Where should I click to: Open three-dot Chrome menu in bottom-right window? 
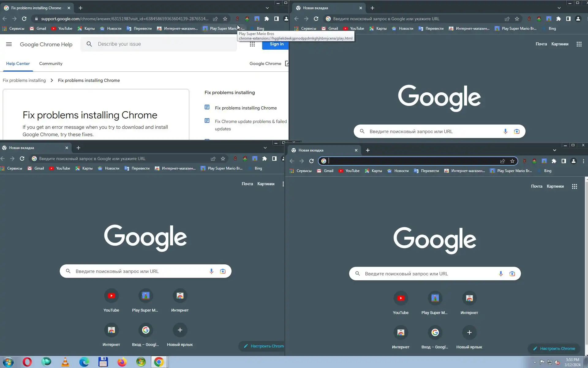point(583,161)
